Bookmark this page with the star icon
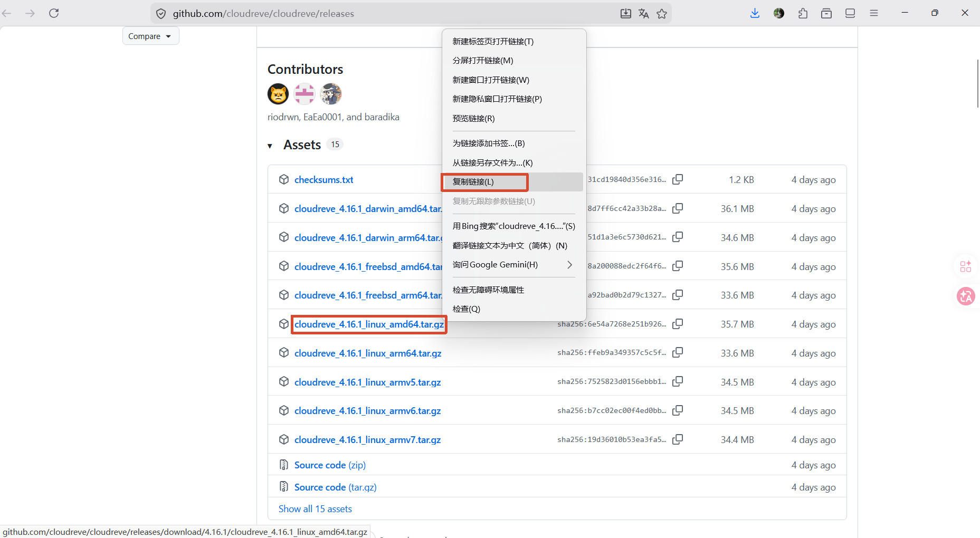 coord(662,14)
